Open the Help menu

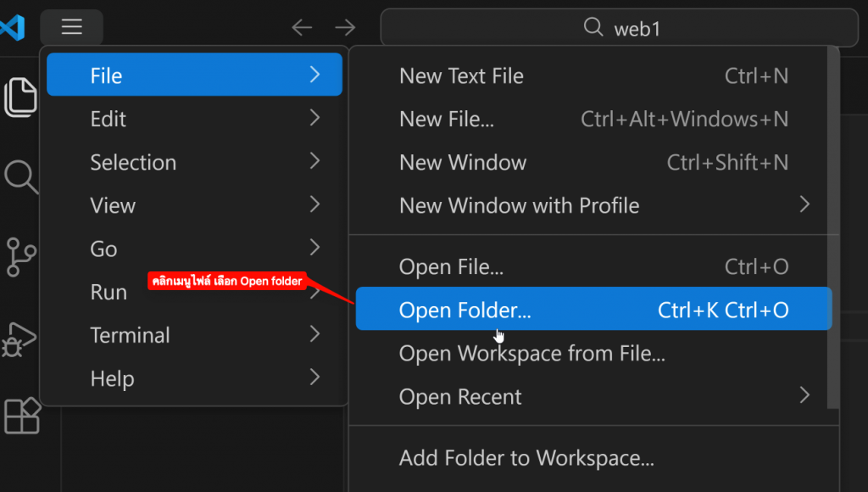(x=194, y=378)
